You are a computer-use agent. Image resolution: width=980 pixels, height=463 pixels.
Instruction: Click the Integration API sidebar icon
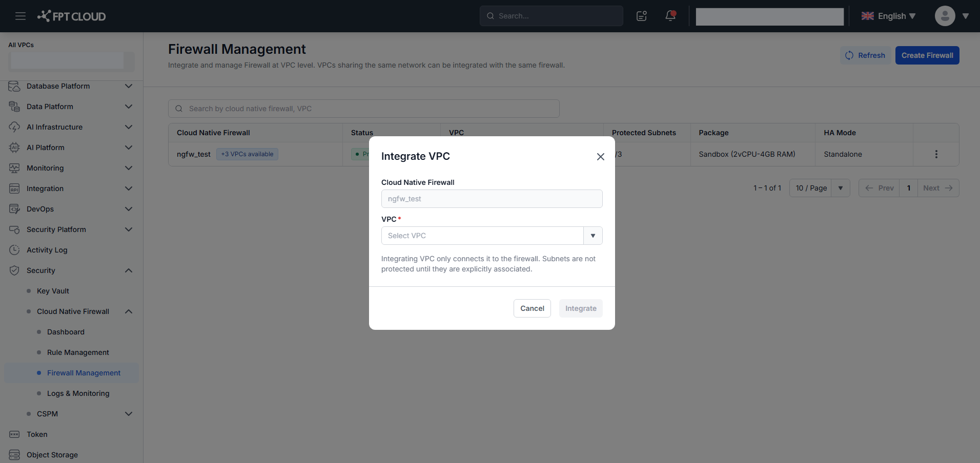point(14,188)
